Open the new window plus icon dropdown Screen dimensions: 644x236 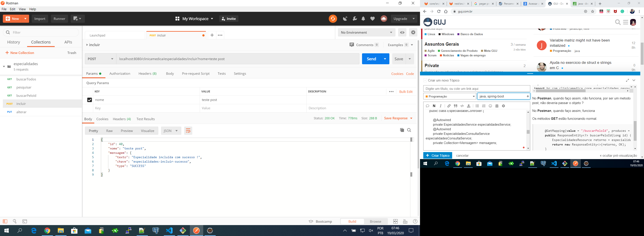(77, 19)
